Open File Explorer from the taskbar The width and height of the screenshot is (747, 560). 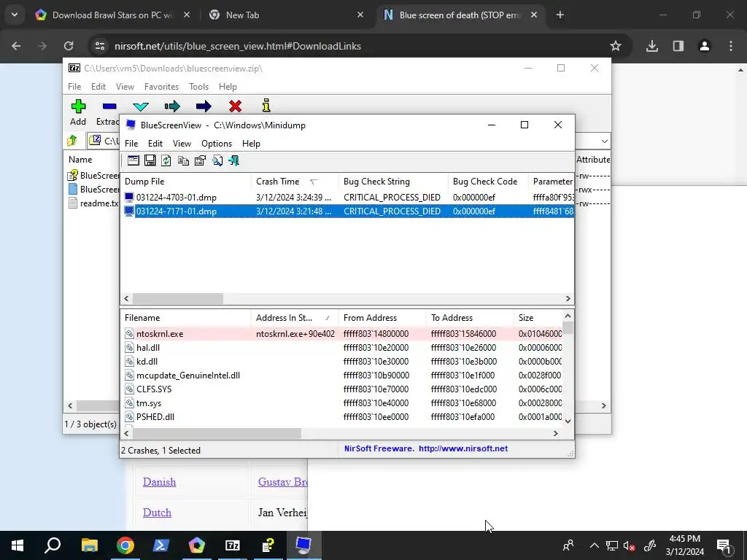[x=89, y=545]
